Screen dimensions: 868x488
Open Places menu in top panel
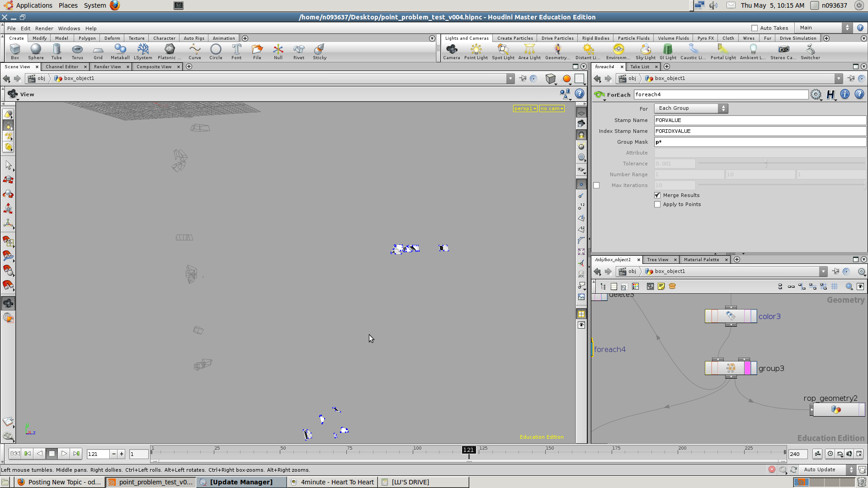68,5
